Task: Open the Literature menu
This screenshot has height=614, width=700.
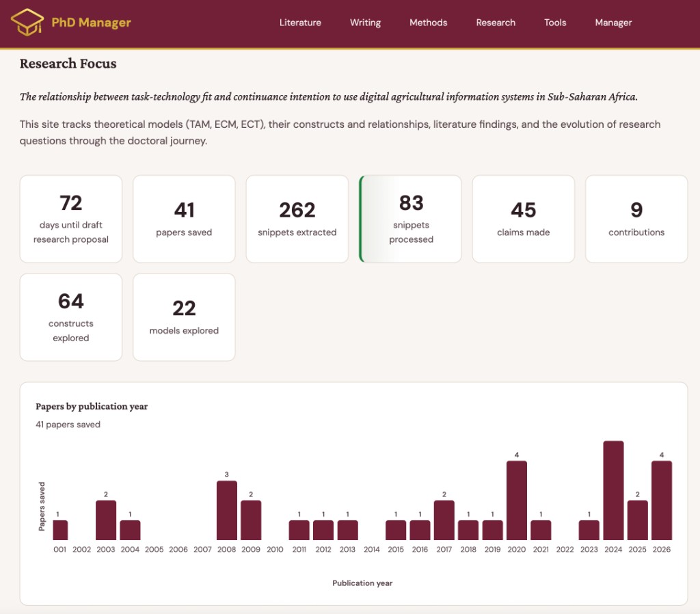Action: click(300, 23)
